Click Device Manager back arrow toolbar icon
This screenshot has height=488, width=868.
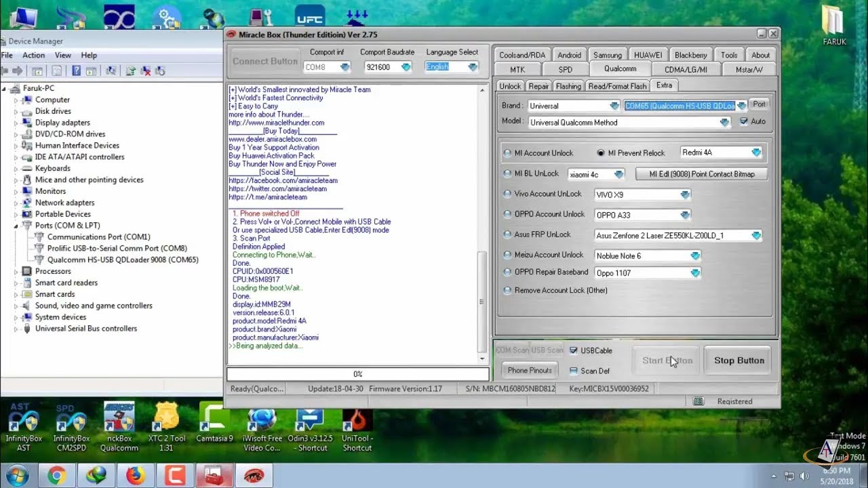click(4, 70)
